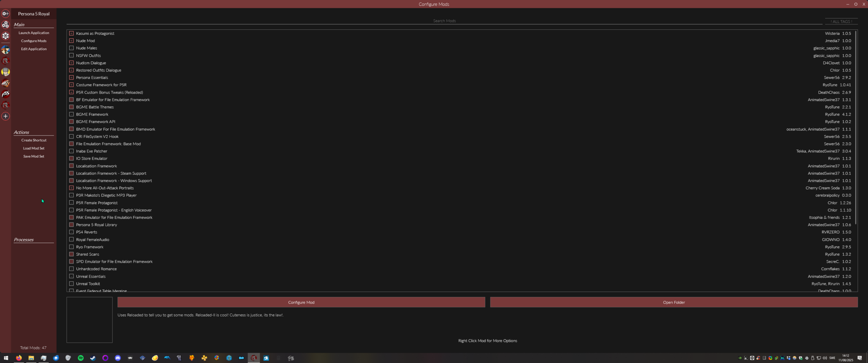Toggle the Kasumi as Protagonist mod checkbox
The width and height of the screenshot is (868, 363).
(71, 33)
